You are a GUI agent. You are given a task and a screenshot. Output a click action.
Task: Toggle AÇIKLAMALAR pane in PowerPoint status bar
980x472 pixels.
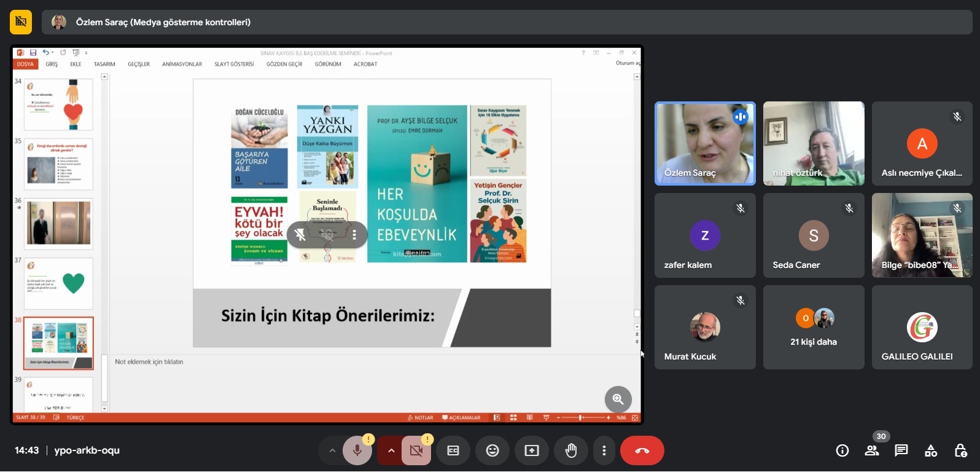tap(461, 417)
